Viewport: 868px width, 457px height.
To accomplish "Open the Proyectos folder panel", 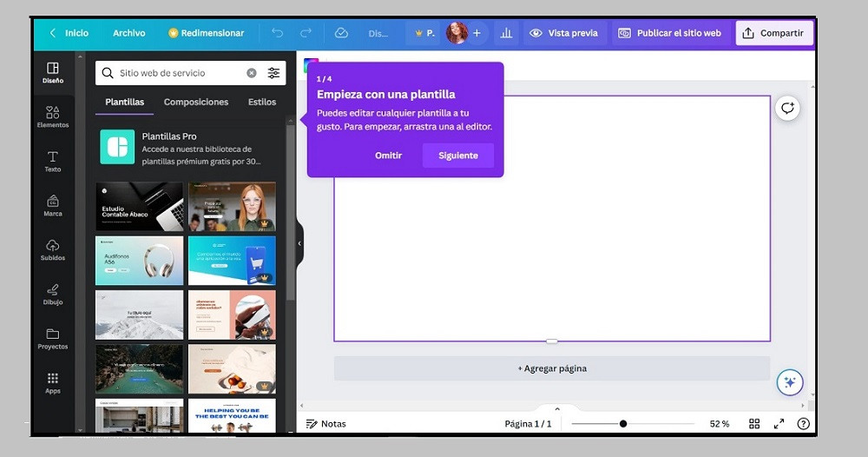I will point(53,339).
